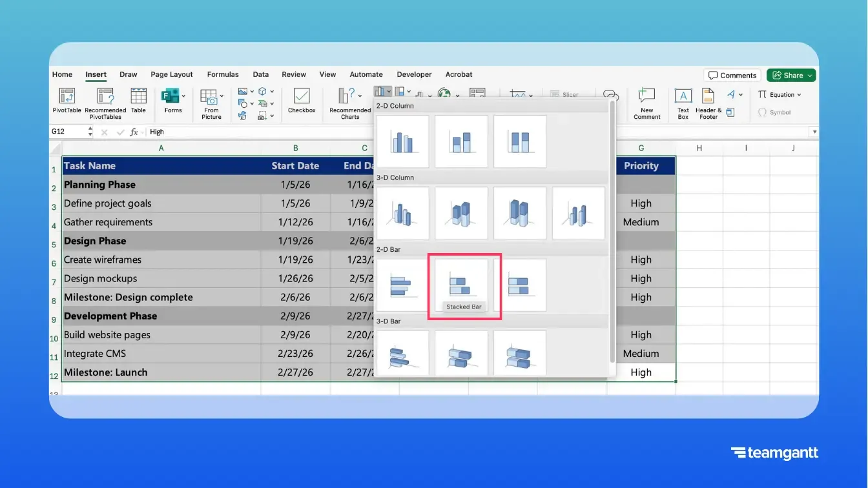Image resolution: width=868 pixels, height=488 pixels.
Task: Choose the 2-D Stacked Column chart
Action: pos(461,141)
